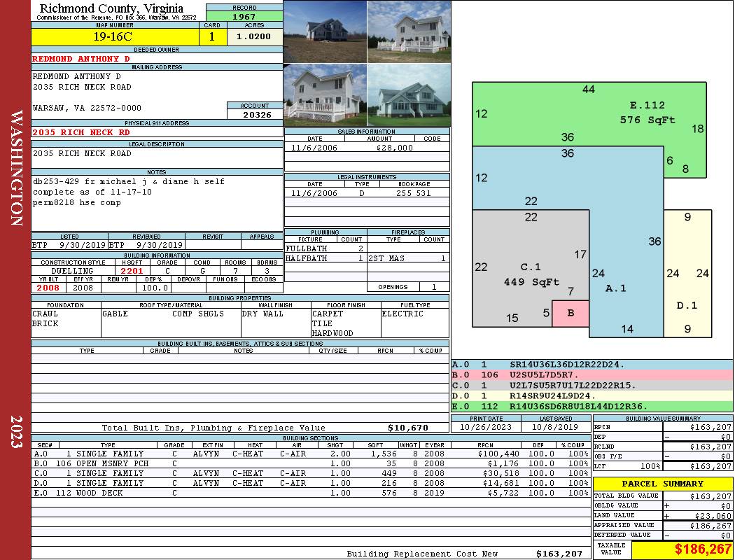735x560 pixels.
Task: Select total built-ins value $10,670
Action: point(408,428)
